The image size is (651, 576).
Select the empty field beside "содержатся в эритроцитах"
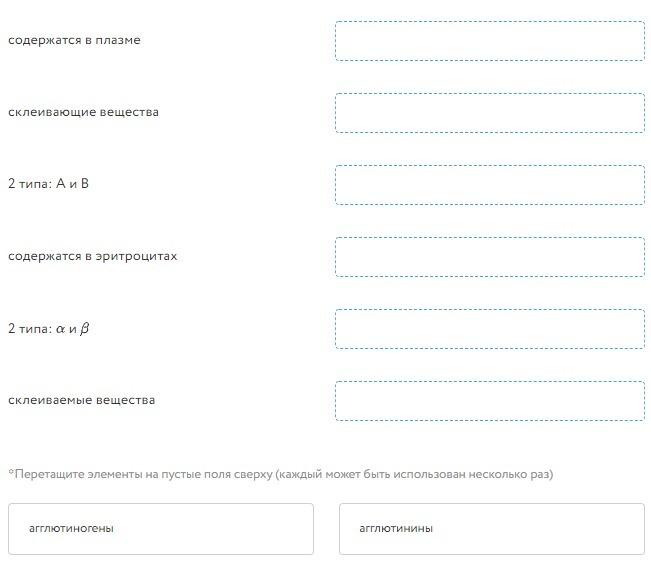click(x=489, y=257)
